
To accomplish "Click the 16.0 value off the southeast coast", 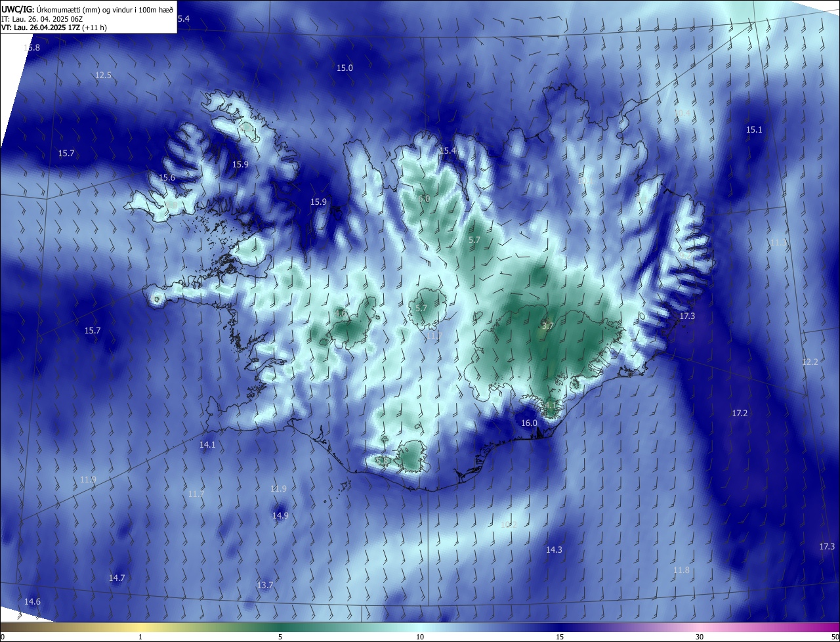I will 529,423.
